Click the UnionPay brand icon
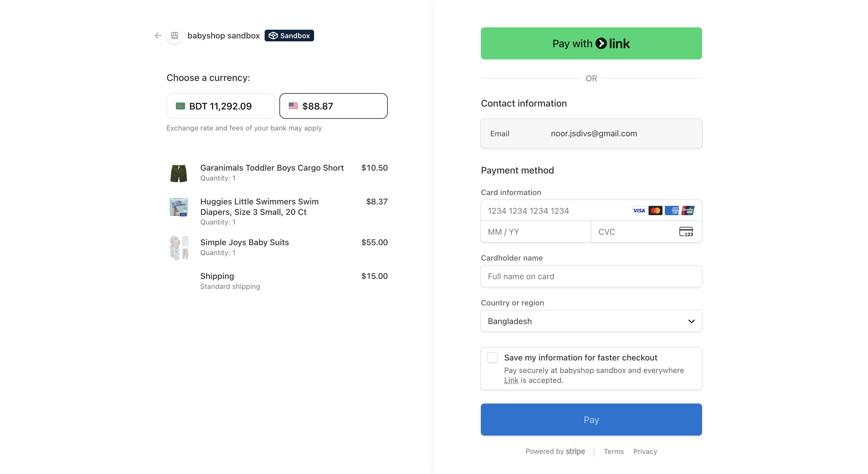This screenshot has width=868, height=474. (x=688, y=211)
